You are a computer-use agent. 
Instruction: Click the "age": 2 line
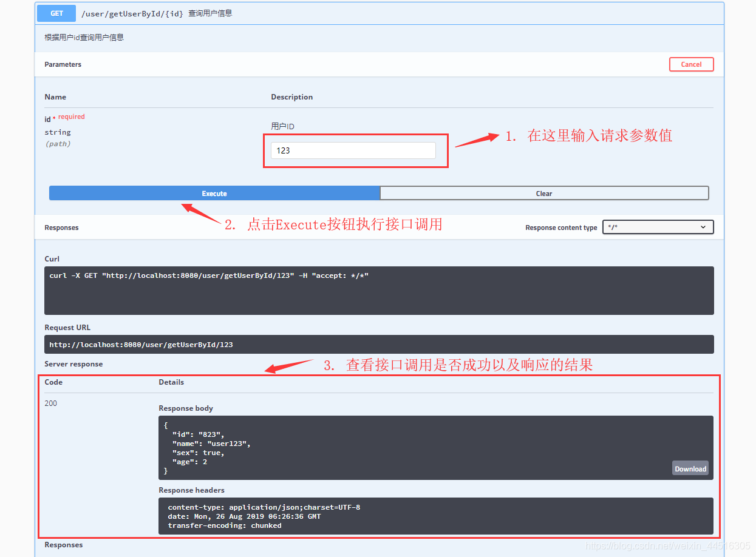point(189,462)
